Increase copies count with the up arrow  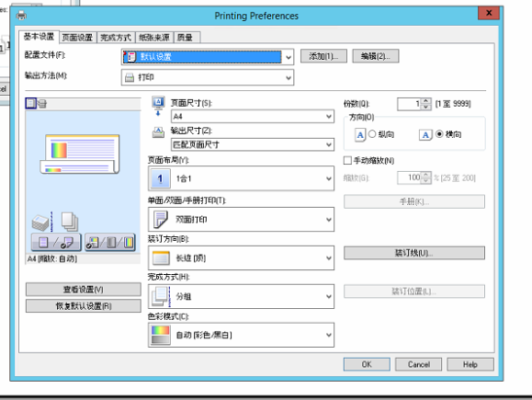[x=426, y=101]
